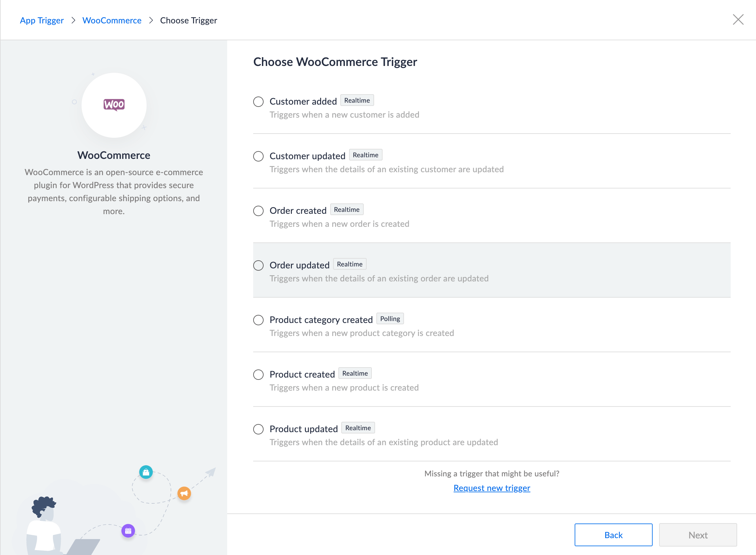
Task: Pick the Product created trigger radio
Action: point(258,375)
